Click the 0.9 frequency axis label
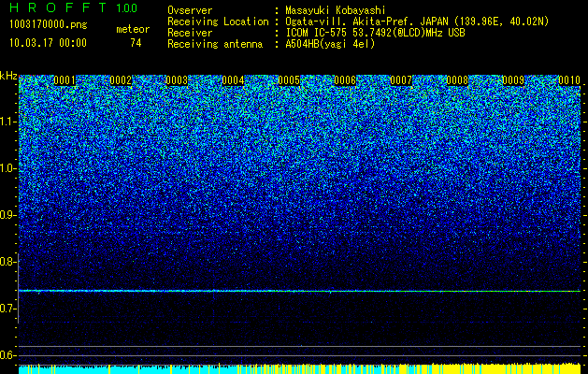 click(x=8, y=215)
